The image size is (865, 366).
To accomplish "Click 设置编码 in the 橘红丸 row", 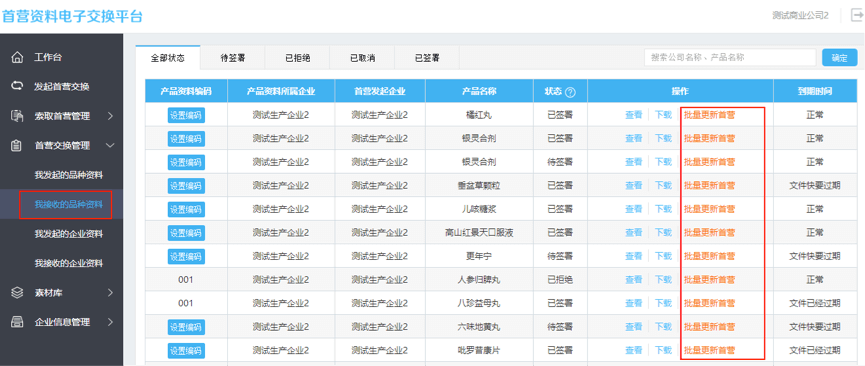I will [186, 115].
